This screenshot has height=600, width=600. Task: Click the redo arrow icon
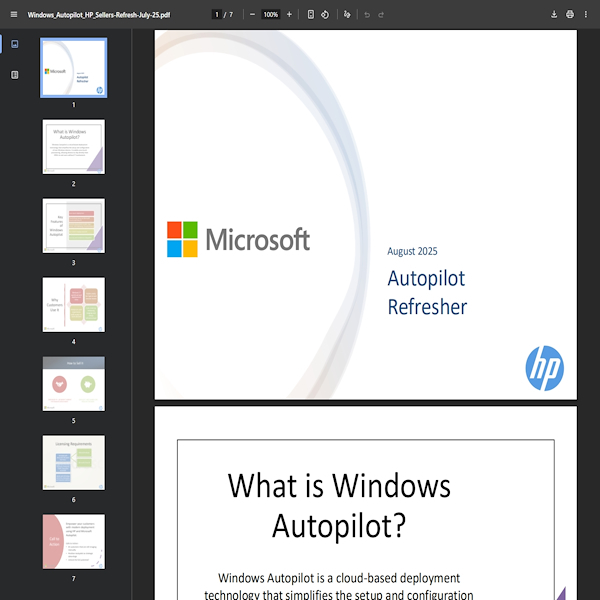pyautogui.click(x=381, y=15)
